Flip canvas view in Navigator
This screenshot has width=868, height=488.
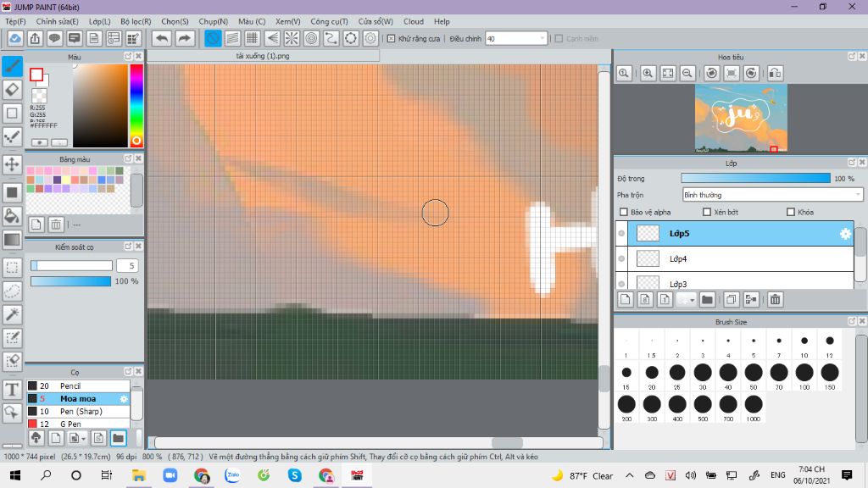tap(775, 73)
